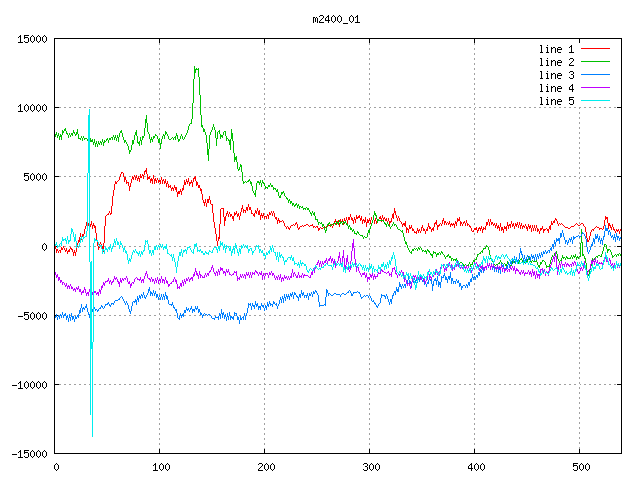Click the x-axis label 300

tap(371, 467)
